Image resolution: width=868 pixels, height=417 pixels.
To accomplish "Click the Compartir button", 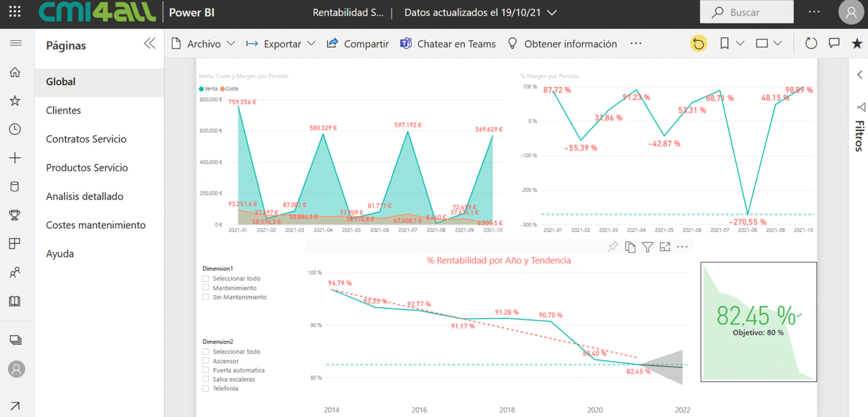I will pos(358,44).
